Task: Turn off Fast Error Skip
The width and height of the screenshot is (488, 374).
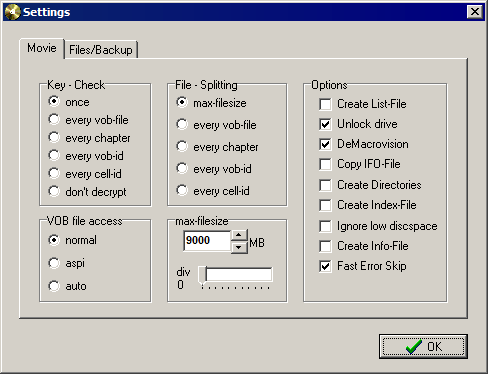Action: 325,266
